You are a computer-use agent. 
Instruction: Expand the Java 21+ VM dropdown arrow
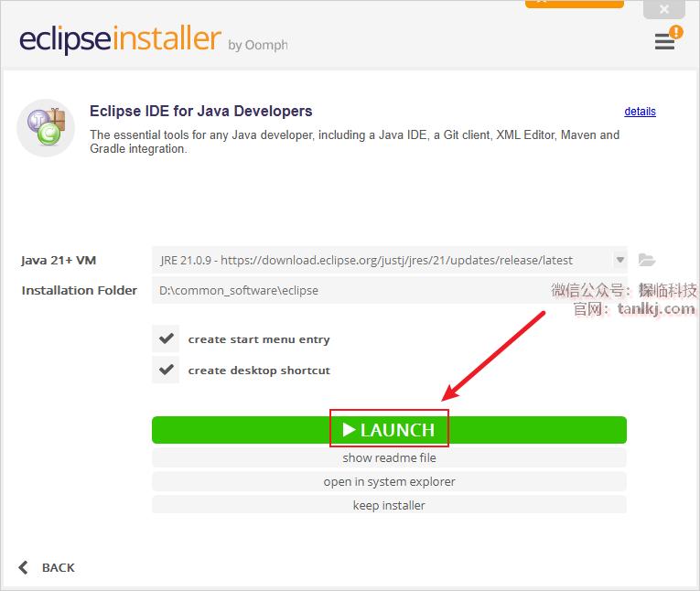tap(620, 260)
